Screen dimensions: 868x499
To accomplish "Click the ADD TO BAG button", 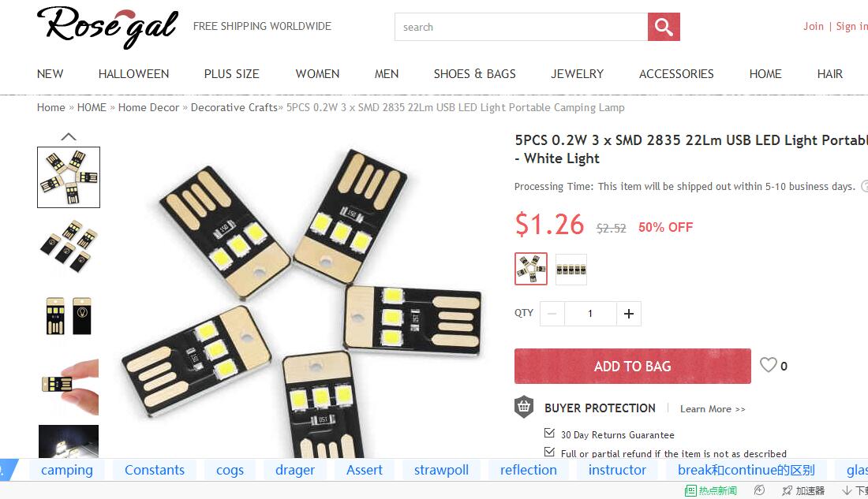I will click(x=633, y=367).
